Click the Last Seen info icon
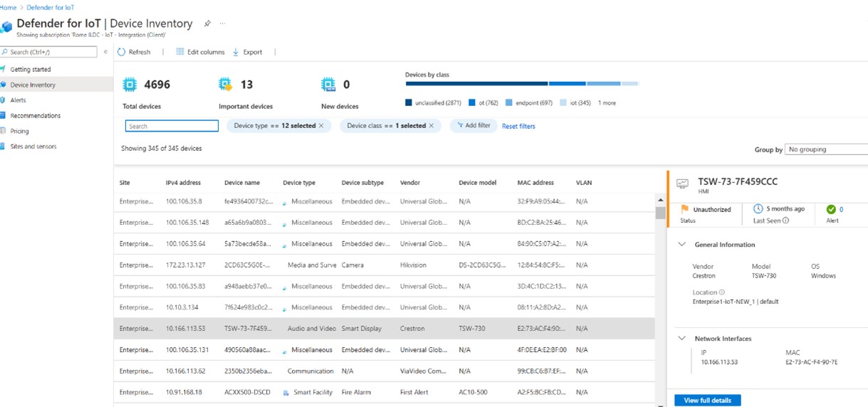Image resolution: width=868 pixels, height=407 pixels. [x=785, y=221]
